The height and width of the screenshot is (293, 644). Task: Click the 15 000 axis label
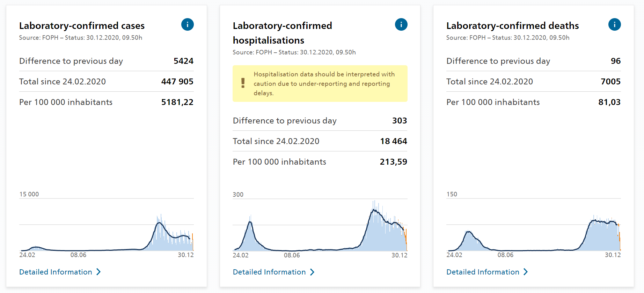[29, 194]
